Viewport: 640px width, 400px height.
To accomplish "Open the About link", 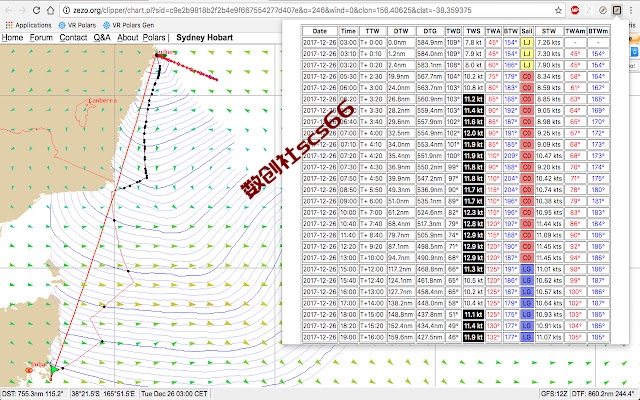I will click(128, 38).
